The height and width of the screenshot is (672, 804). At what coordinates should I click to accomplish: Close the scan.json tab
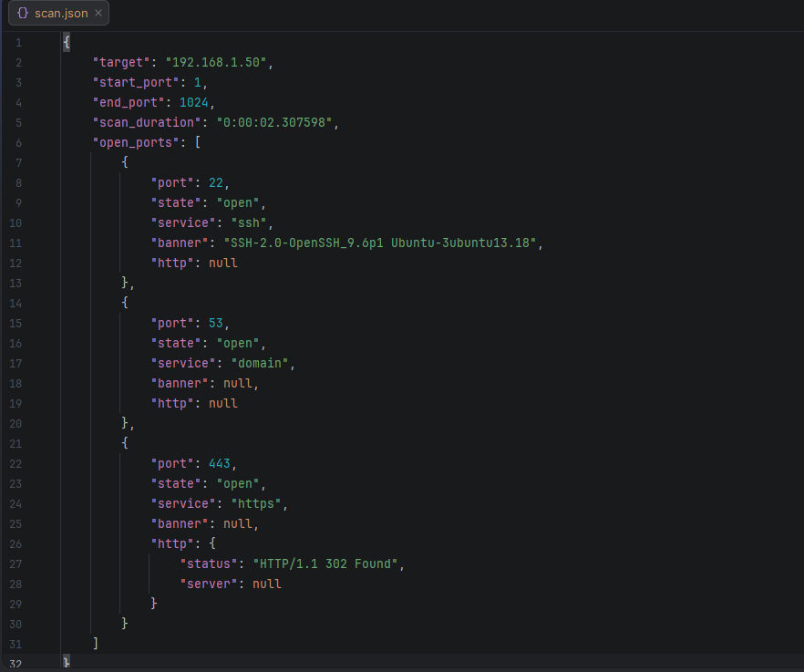click(x=98, y=13)
